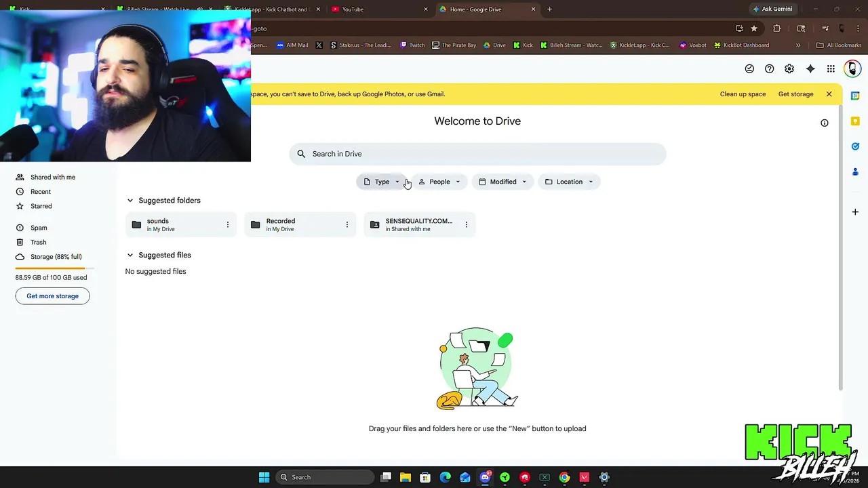Open Chrome extensions puzzle icon
Screen dimensions: 868x488
[x=777, y=28]
